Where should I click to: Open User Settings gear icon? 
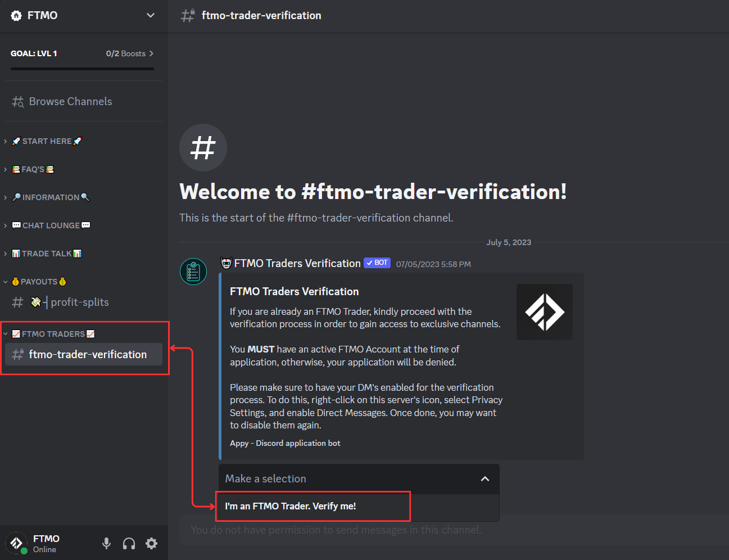coord(151,543)
